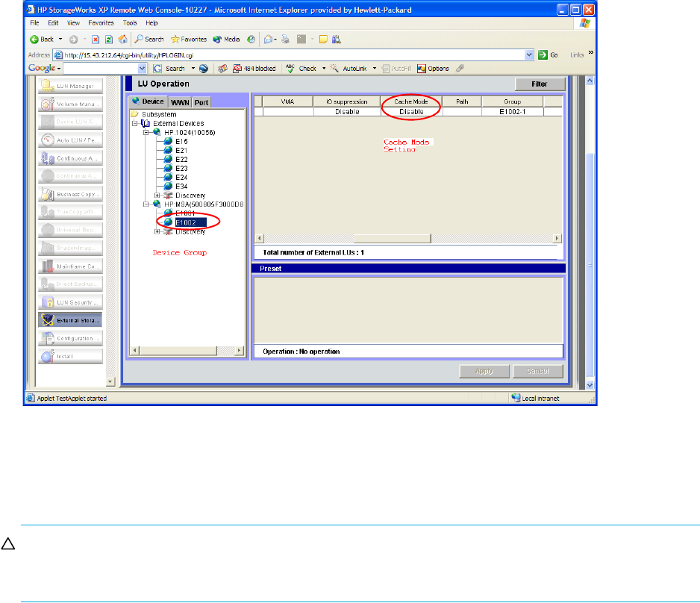700x603 pixels.
Task: Expand the Discovery node under HP:1024
Action: pyautogui.click(x=157, y=196)
